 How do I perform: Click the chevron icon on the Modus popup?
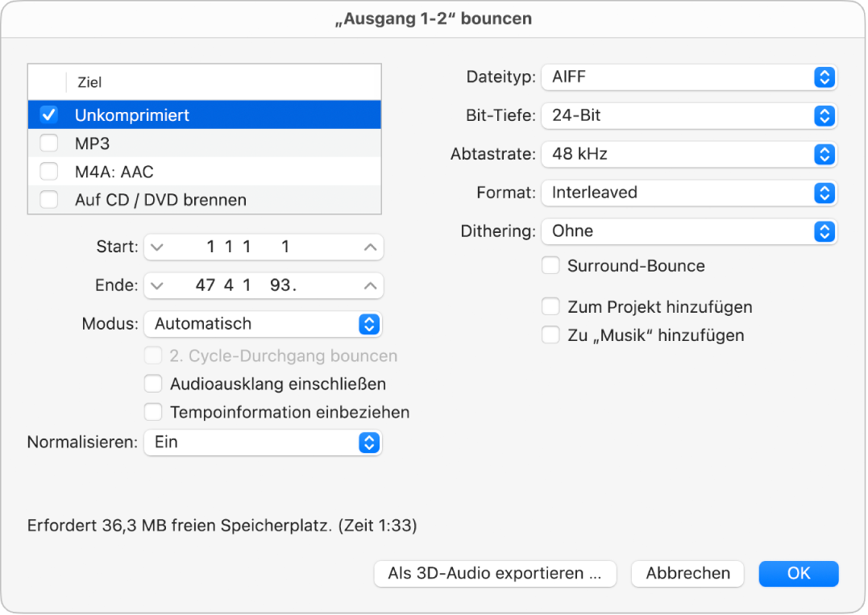point(370,323)
